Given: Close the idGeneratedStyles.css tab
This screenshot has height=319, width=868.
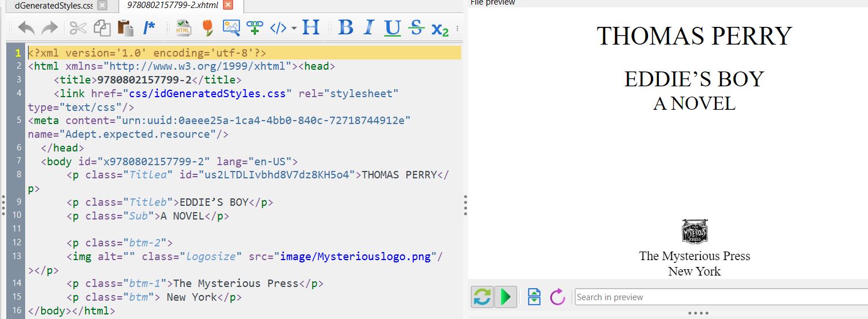Looking at the screenshot, I should [102, 5].
